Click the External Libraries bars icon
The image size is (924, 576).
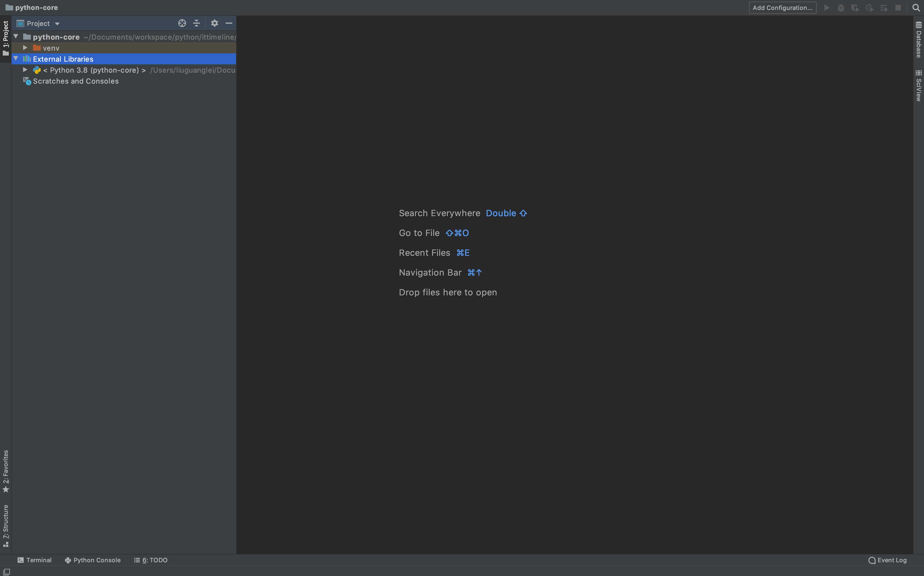tap(27, 59)
